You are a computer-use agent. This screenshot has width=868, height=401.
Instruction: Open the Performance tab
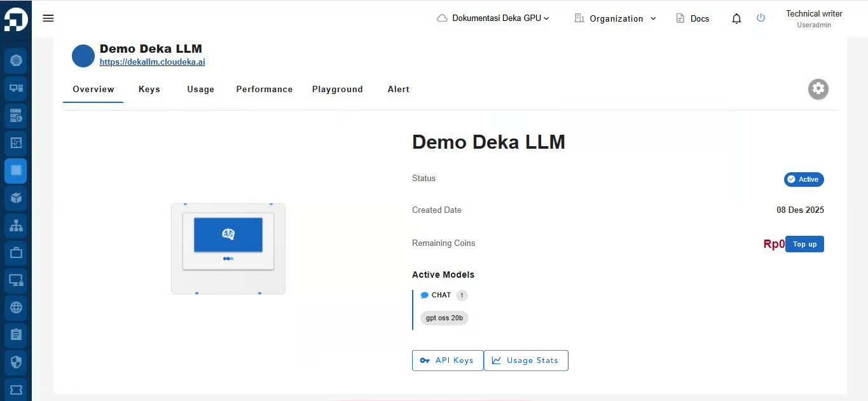pyautogui.click(x=265, y=89)
